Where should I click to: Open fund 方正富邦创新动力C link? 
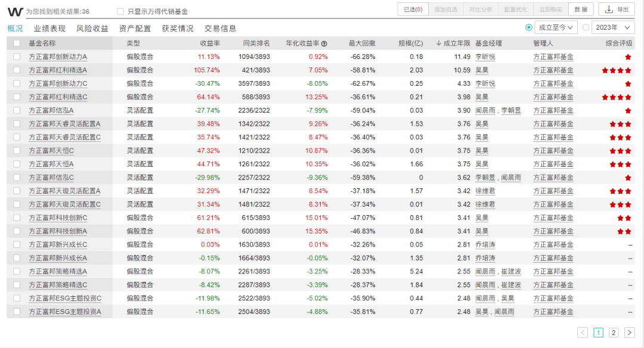58,83
